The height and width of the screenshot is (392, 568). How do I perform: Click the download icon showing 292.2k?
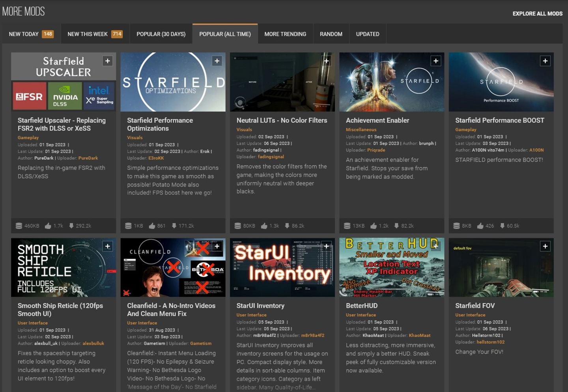71,226
